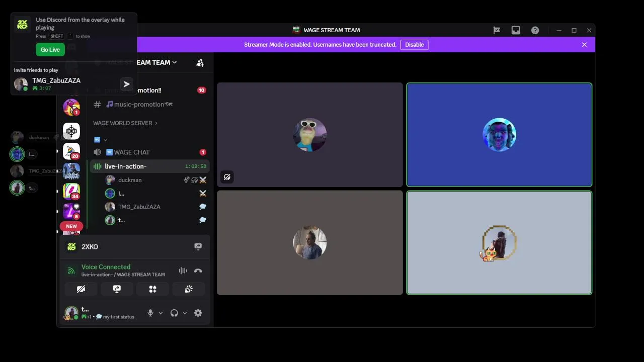644x362 pixels.
Task: Click the "Invite friends to play" heading
Action: 36,70
